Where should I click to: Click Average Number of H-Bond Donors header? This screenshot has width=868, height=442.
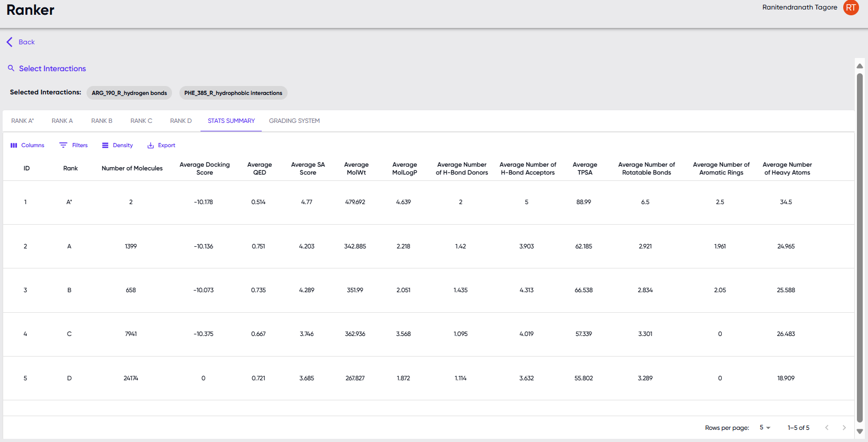pyautogui.click(x=462, y=169)
